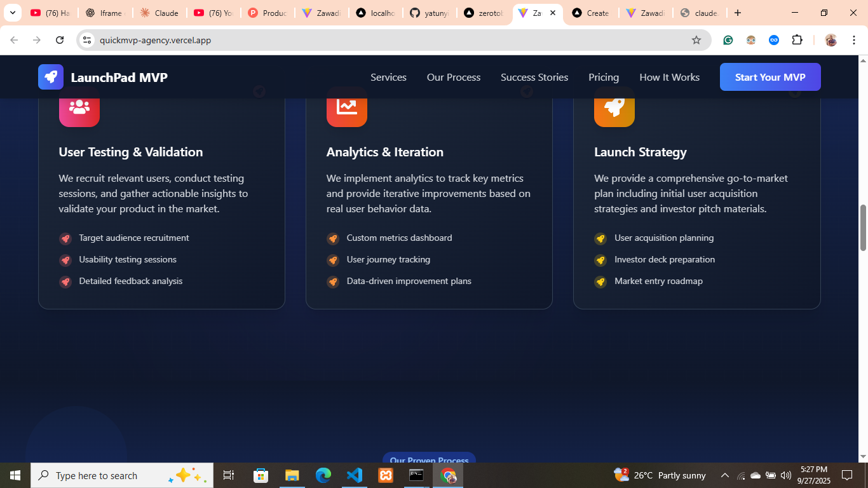Open the Chrome tab search dropdown
The image size is (868, 488).
(x=13, y=13)
